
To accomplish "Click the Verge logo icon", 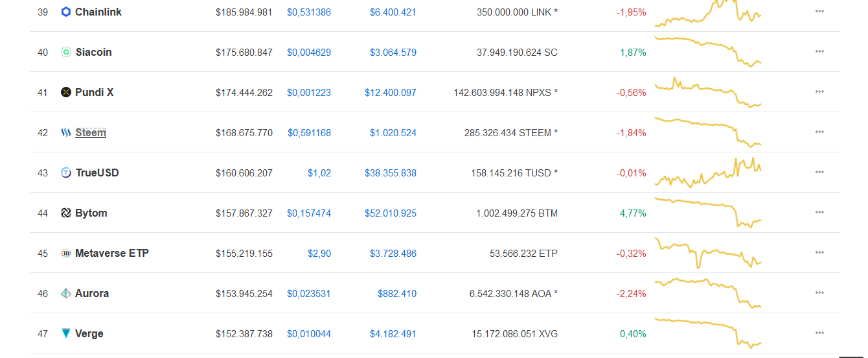I will click(x=65, y=333).
